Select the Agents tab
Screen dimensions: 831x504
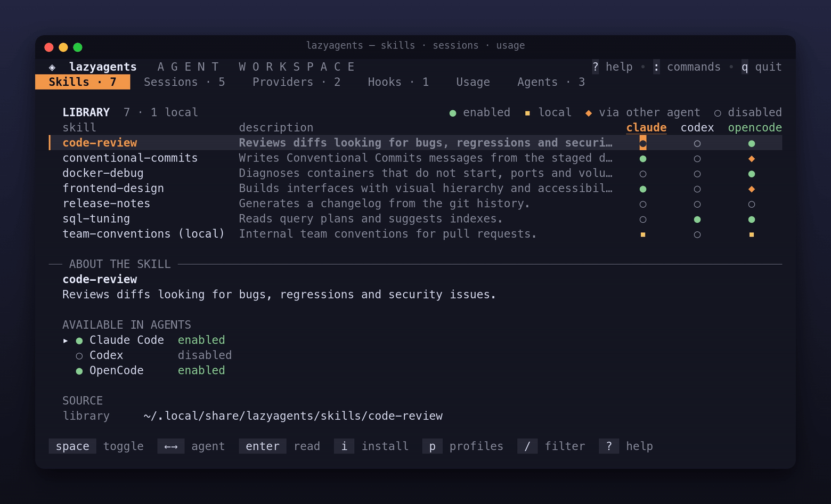551,82
